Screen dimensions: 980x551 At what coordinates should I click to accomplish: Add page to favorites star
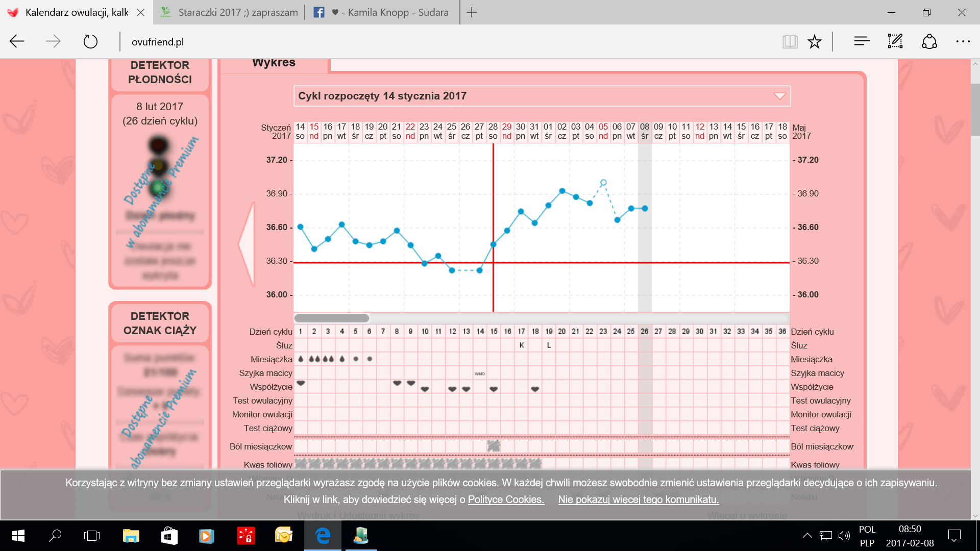coord(815,41)
